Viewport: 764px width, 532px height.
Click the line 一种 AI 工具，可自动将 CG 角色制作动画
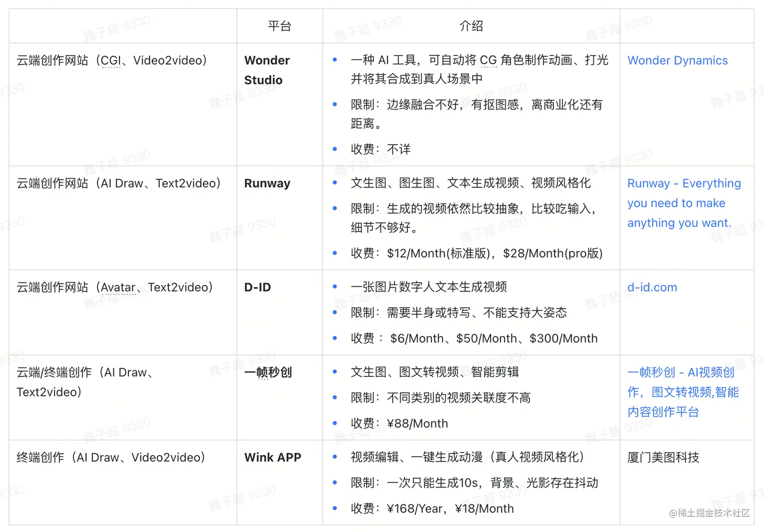click(480, 70)
